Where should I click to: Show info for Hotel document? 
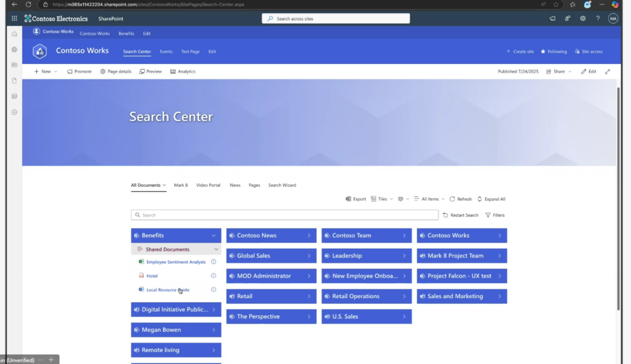pos(214,275)
